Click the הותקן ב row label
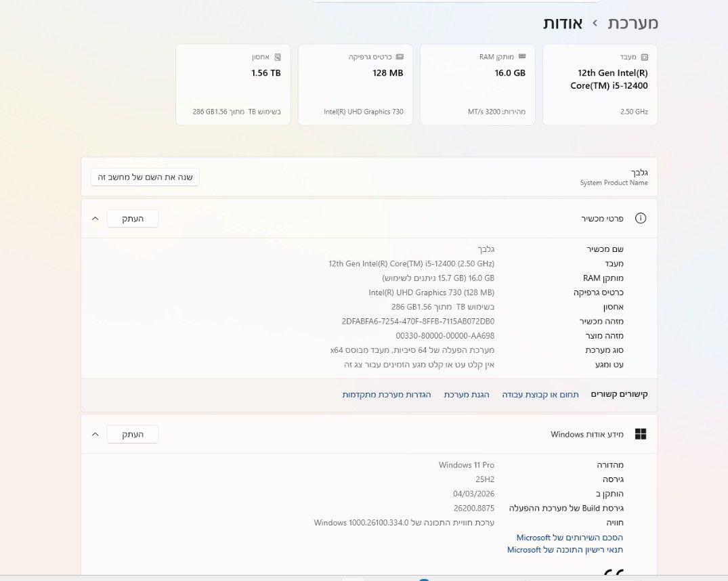The height and width of the screenshot is (581, 728). pyautogui.click(x=609, y=494)
